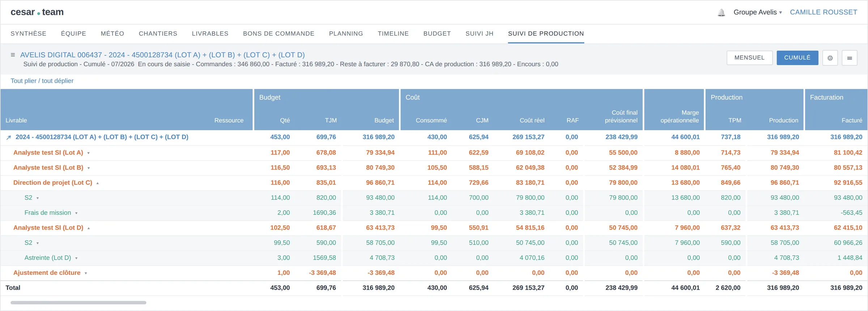Open the Suivi JH tab
This screenshot has width=868, height=311.
click(x=480, y=34)
